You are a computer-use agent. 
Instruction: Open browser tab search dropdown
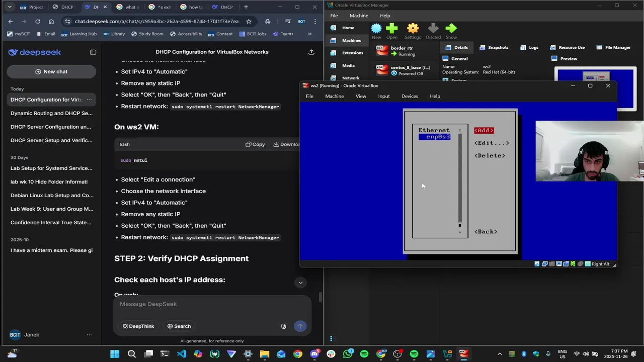coord(9,7)
